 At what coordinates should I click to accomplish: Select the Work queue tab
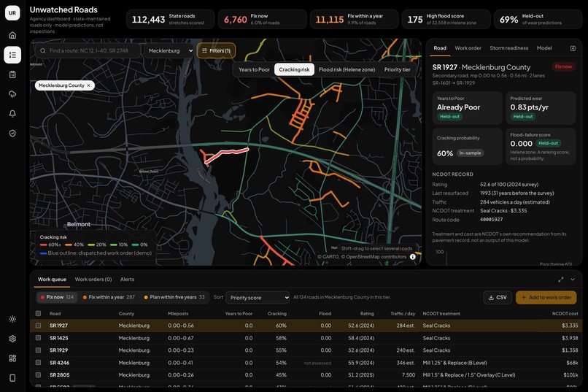point(52,280)
